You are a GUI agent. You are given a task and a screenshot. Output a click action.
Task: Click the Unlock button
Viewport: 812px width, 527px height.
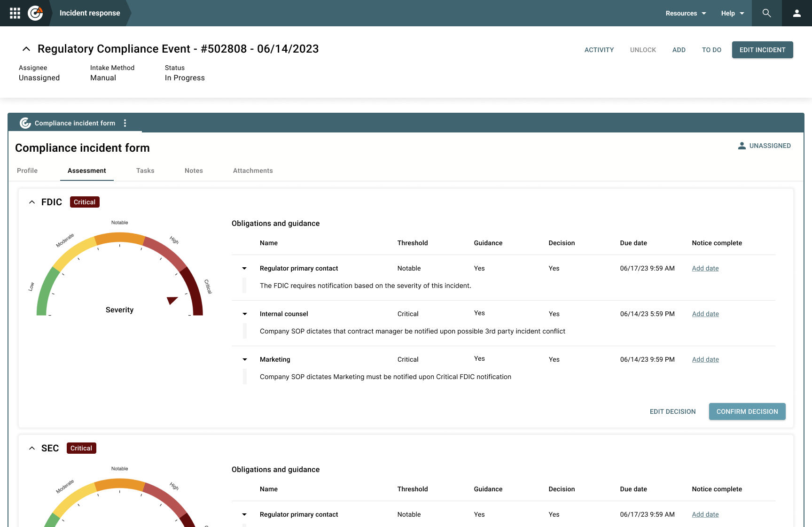pos(643,50)
